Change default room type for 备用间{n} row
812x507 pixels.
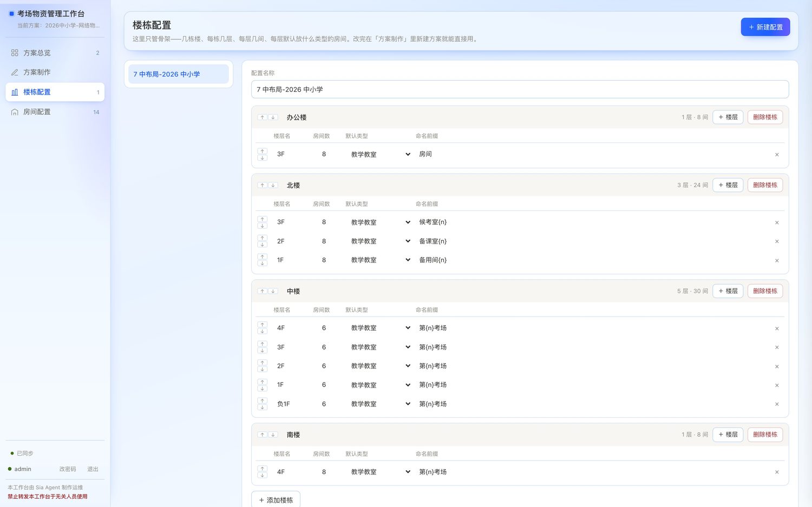coord(380,260)
